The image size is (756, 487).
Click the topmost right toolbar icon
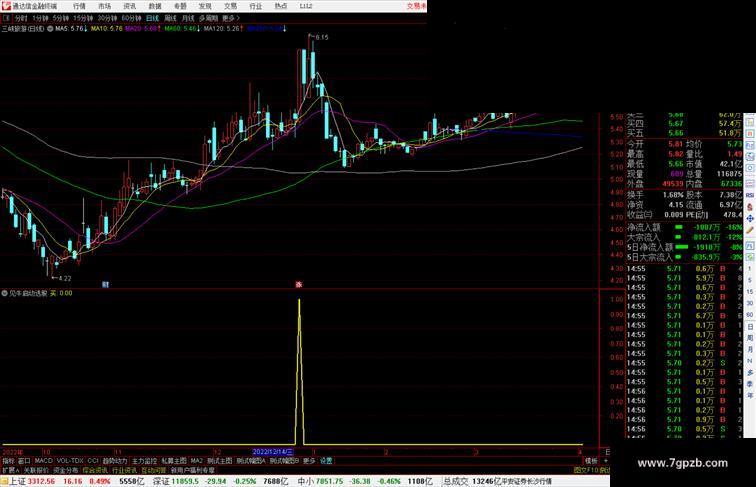[x=750, y=121]
